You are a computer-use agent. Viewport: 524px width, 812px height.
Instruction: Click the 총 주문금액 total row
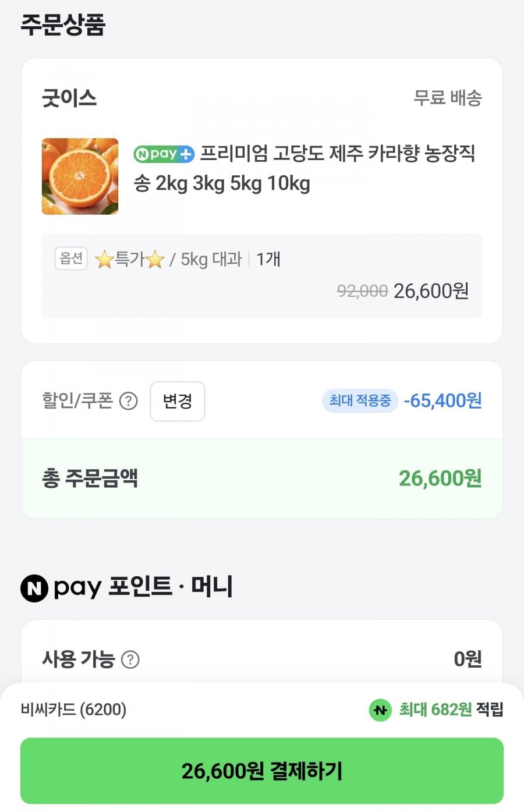[262, 478]
